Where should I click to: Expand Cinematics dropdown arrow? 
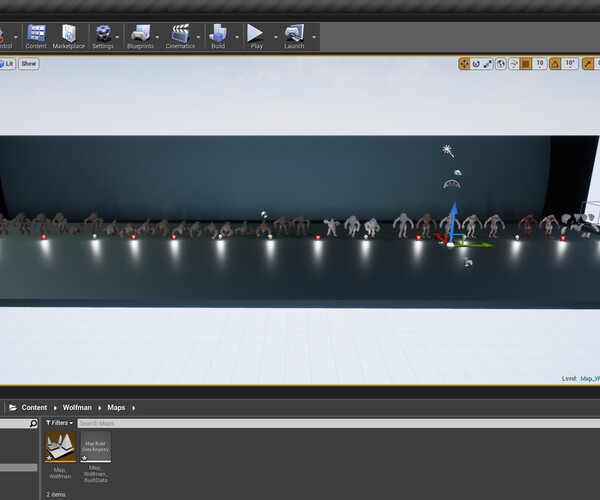198,37
